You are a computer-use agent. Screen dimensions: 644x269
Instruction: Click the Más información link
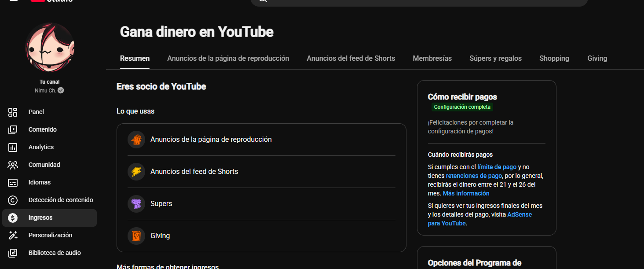[466, 193]
